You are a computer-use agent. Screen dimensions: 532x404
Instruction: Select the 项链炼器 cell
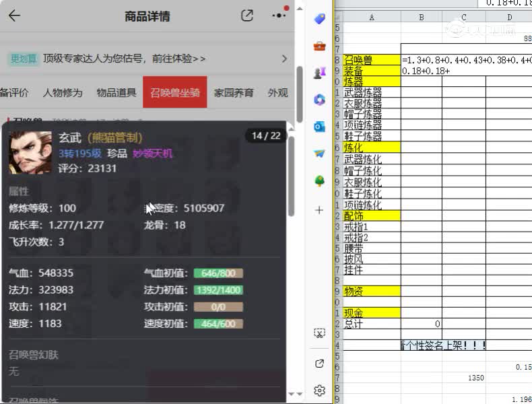point(372,125)
